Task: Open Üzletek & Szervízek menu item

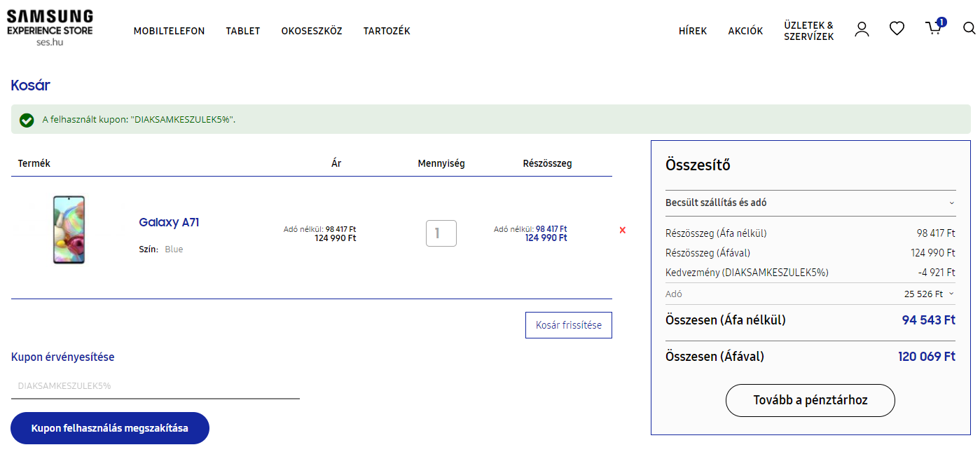Action: (808, 31)
